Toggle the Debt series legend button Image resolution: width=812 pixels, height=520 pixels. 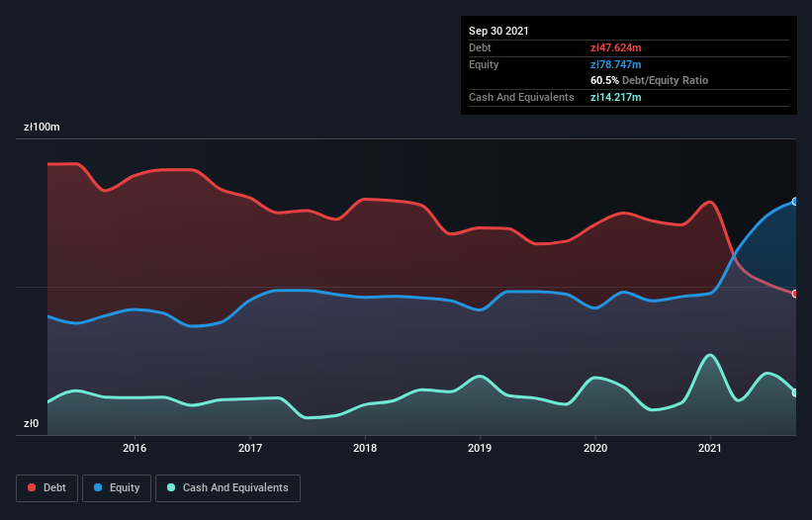tap(47, 488)
